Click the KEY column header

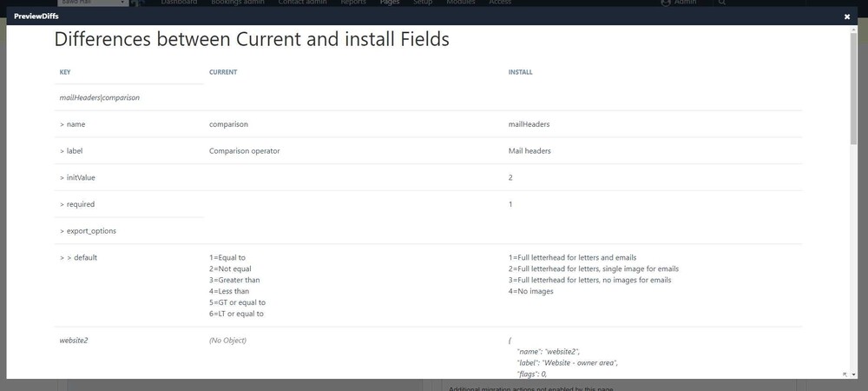click(64, 72)
